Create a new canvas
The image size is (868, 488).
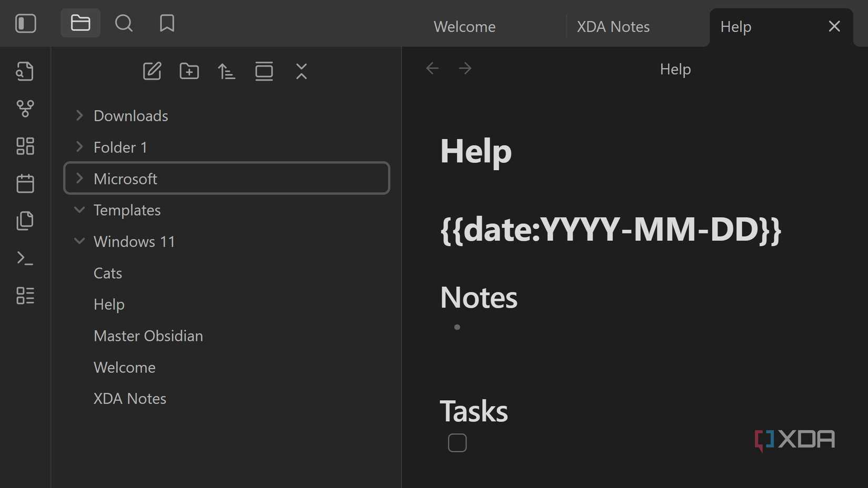[x=25, y=146]
